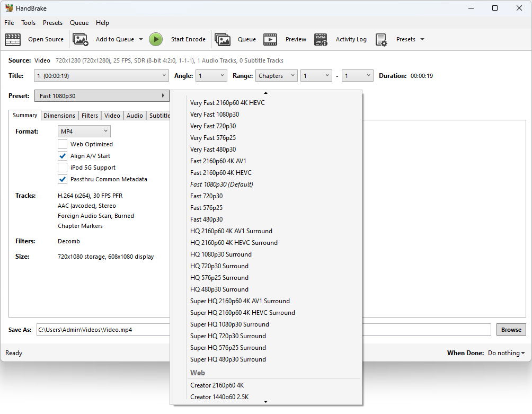This screenshot has height=414, width=532.
Task: Open the start chapter dropdown
Action: click(316, 76)
